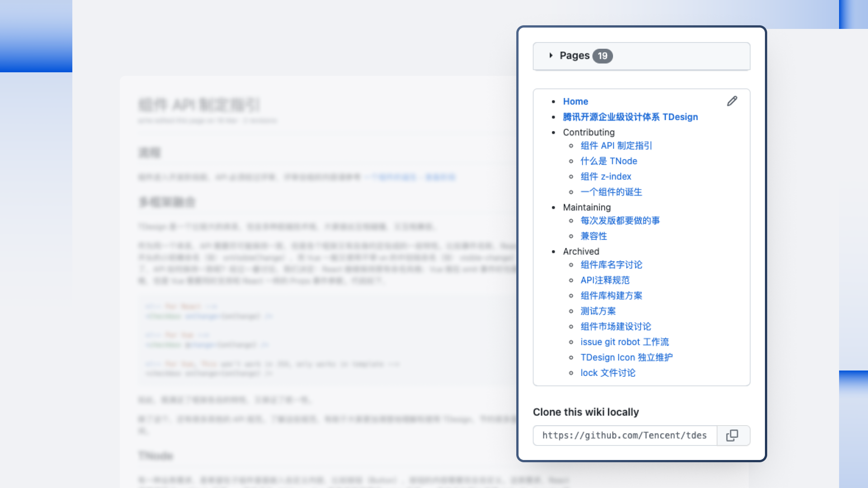
Task: Open the API注释规范 page
Action: [605, 280]
